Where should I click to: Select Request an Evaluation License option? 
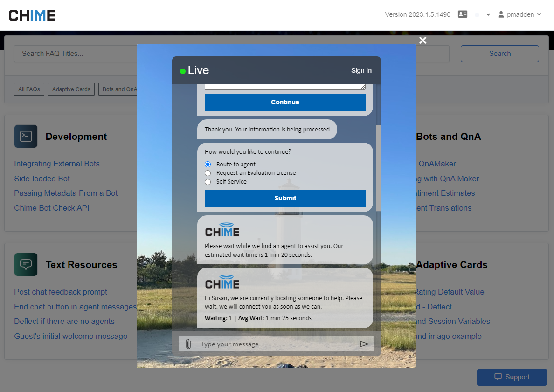click(208, 173)
